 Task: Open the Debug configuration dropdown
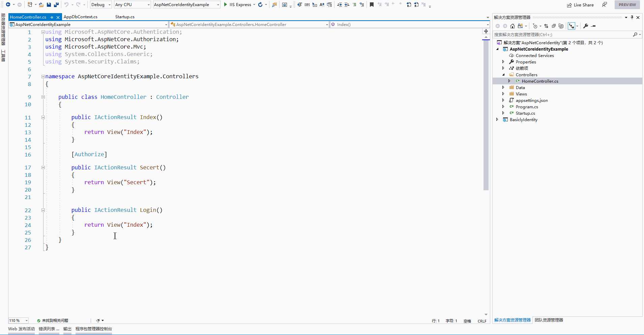[x=101, y=5]
